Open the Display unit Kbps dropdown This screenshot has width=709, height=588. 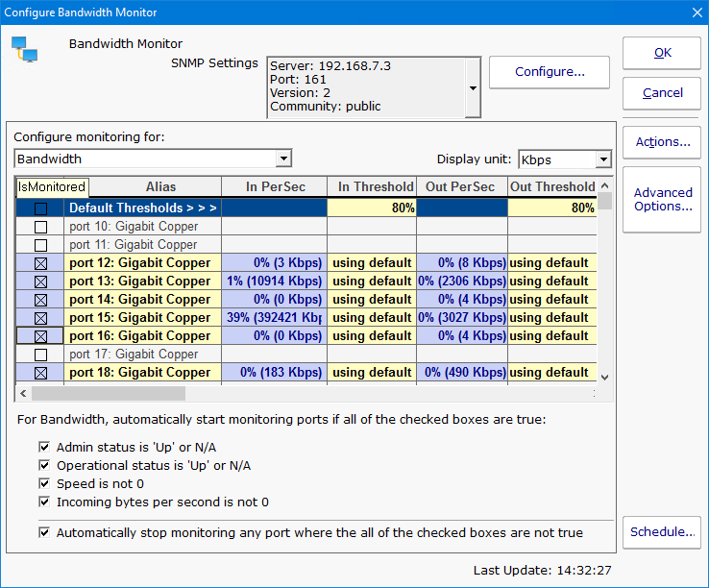click(602, 159)
